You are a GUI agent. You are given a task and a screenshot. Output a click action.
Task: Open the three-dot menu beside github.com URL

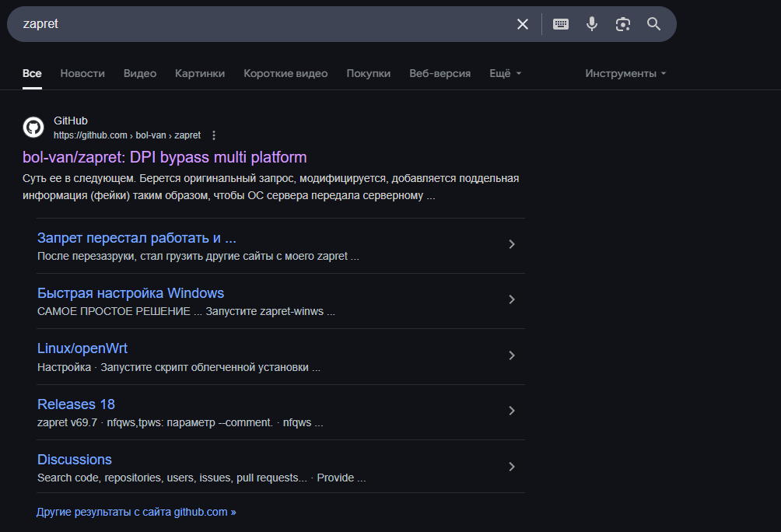214,135
